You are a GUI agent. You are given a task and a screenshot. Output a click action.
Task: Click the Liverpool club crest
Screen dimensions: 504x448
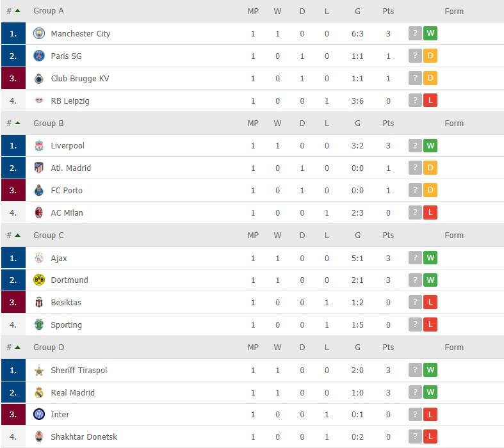(x=39, y=146)
